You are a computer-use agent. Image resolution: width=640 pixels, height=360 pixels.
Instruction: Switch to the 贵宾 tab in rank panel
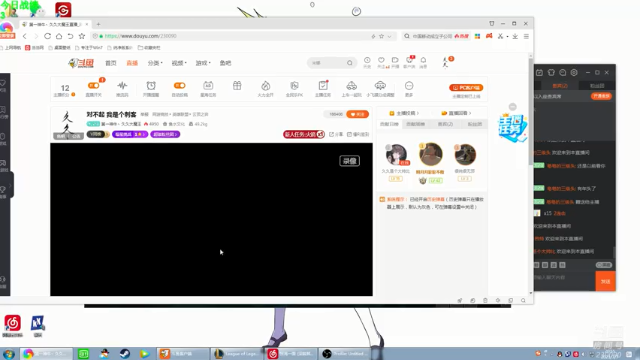[x=445, y=124]
